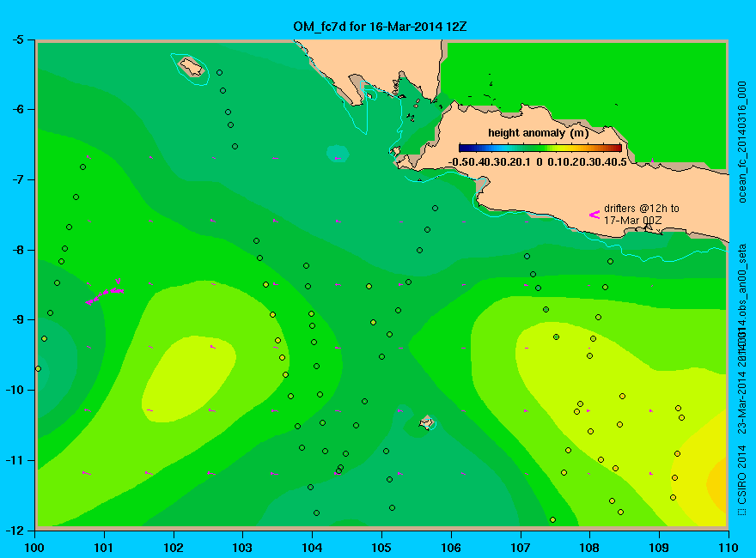Click the longitude axis label "105"
756x558 pixels.
pyautogui.click(x=381, y=548)
